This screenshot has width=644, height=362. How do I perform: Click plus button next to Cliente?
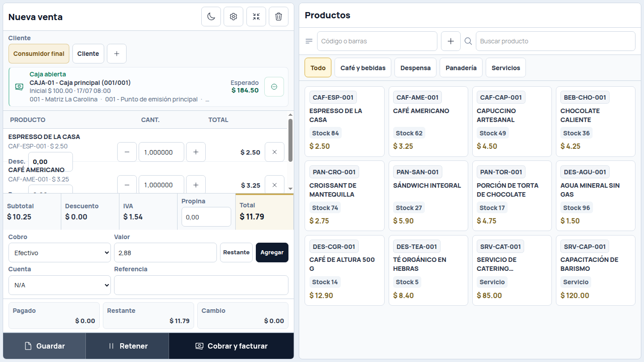click(x=117, y=54)
